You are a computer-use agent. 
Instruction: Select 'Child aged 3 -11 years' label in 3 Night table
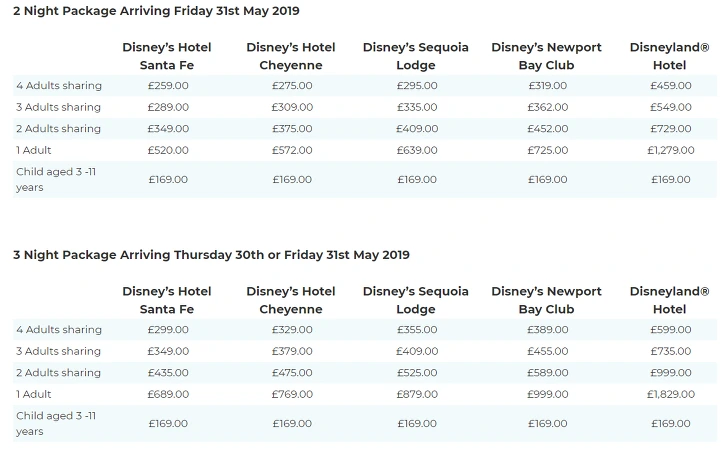coord(56,423)
